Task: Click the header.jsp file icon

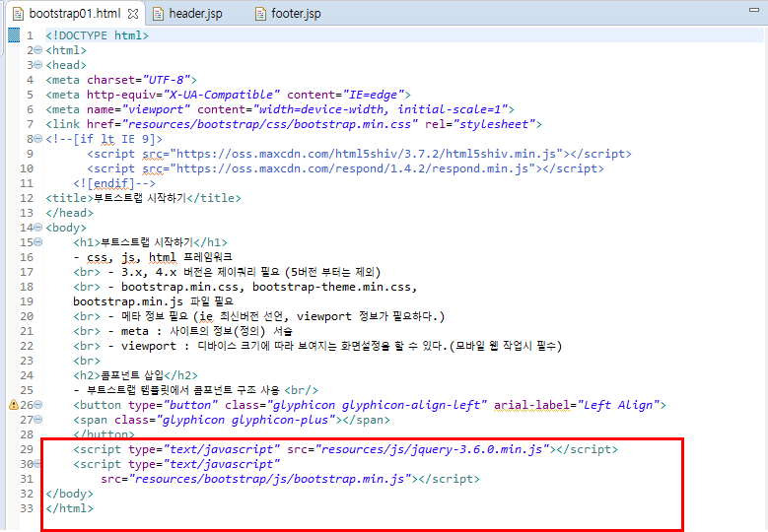Action: (158, 14)
